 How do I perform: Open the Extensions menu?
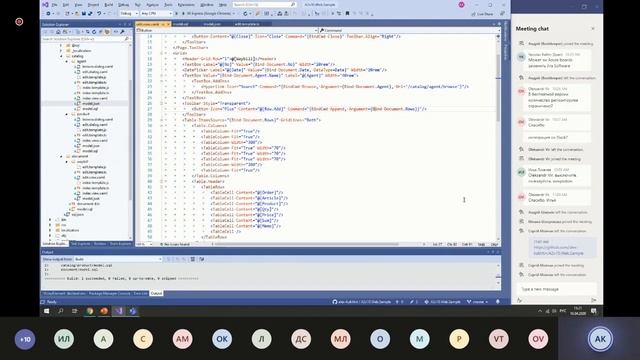tap(186, 4)
